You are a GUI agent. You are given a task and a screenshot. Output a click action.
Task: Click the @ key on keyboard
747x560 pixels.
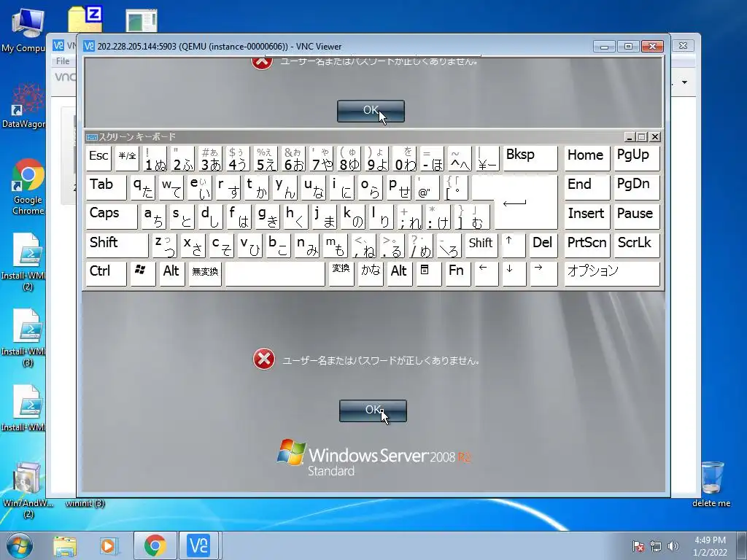[427, 187]
